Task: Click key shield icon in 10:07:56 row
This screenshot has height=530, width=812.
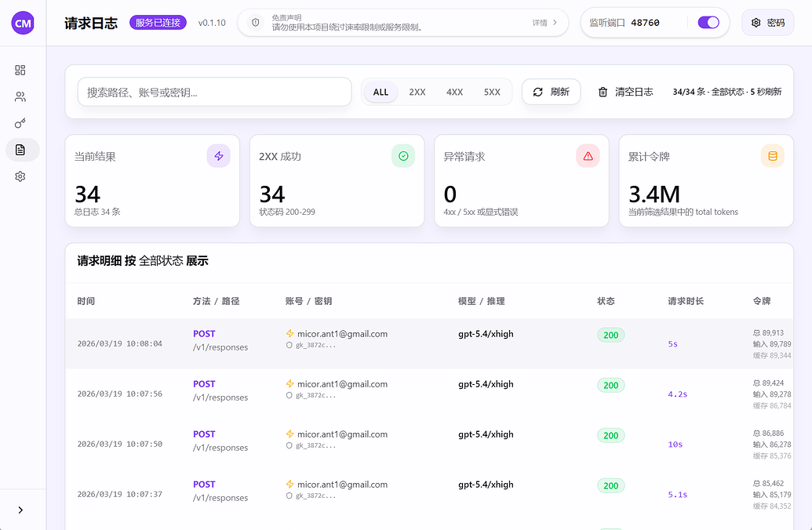Action: 289,395
